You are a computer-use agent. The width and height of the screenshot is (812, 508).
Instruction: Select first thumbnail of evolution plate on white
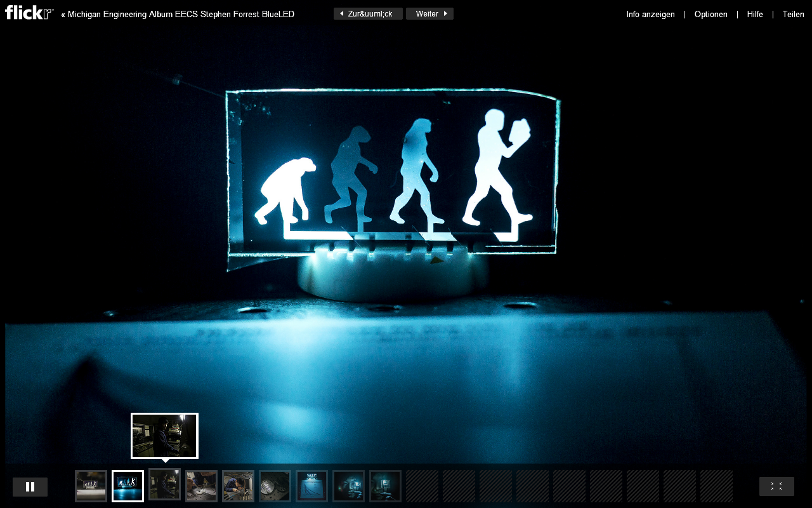point(91,486)
